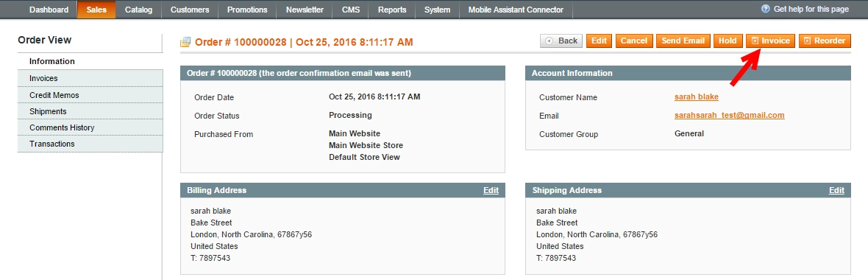Open the Customers menu
868x280 pixels.
click(x=190, y=10)
